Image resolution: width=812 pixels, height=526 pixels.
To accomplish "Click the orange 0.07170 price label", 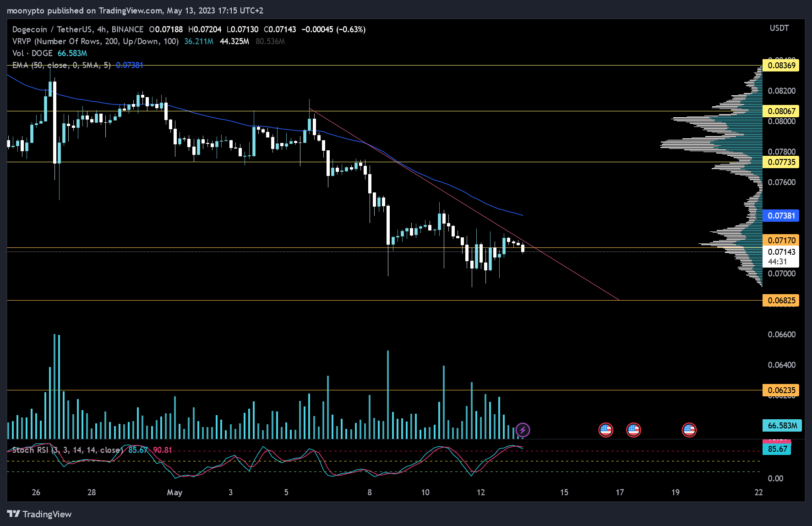I will 781,240.
